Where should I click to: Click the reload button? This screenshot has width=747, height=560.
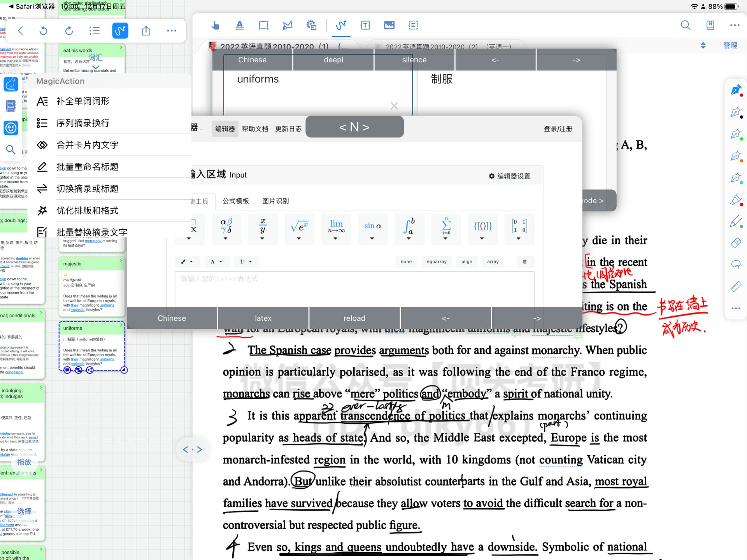click(354, 318)
